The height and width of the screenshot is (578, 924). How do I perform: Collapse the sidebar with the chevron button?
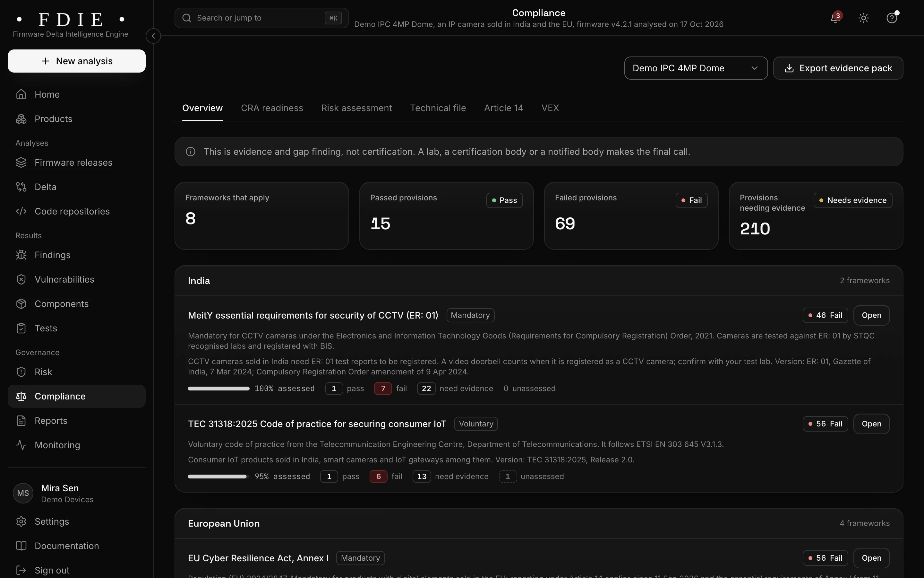pyautogui.click(x=153, y=36)
